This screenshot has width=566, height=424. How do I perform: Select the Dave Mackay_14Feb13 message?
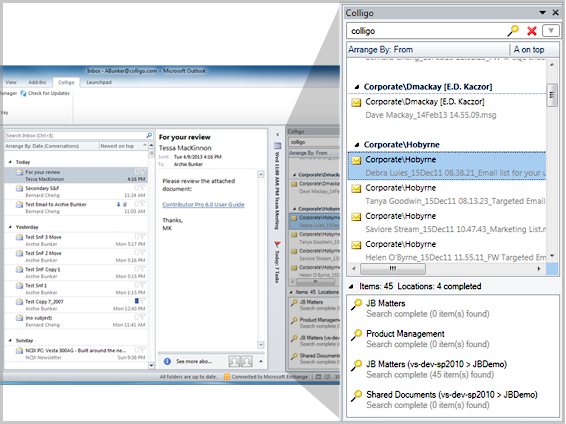click(x=447, y=108)
